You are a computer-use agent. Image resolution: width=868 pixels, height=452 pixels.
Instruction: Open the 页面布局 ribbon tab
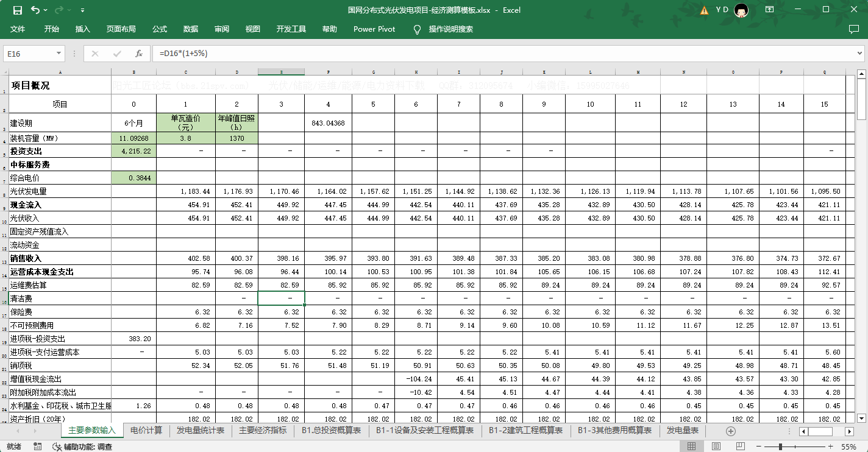click(121, 29)
